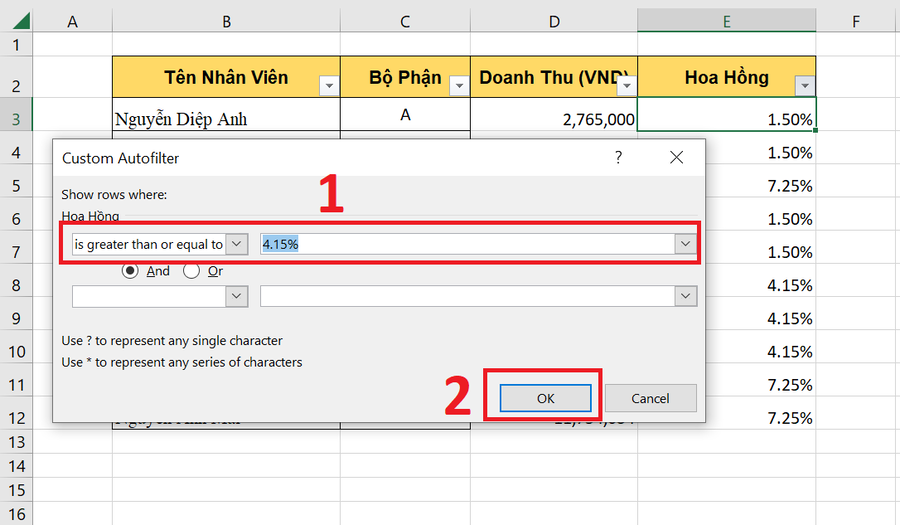Select the And radio button

[130, 271]
